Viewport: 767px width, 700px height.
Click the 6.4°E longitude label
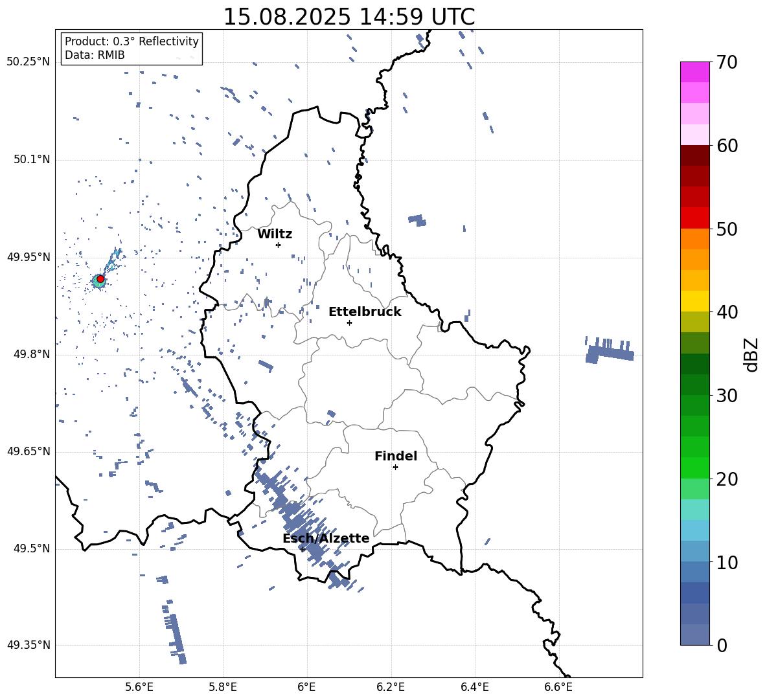(x=474, y=688)
